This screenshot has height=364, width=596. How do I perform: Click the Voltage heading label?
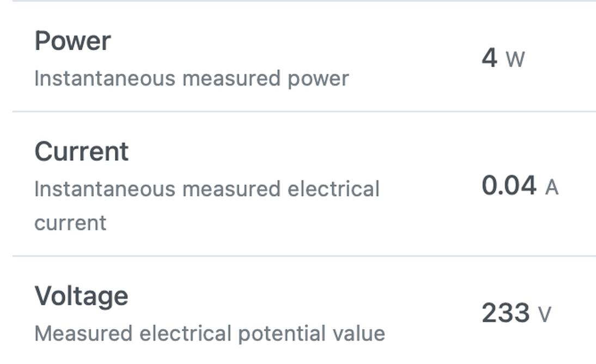(81, 296)
